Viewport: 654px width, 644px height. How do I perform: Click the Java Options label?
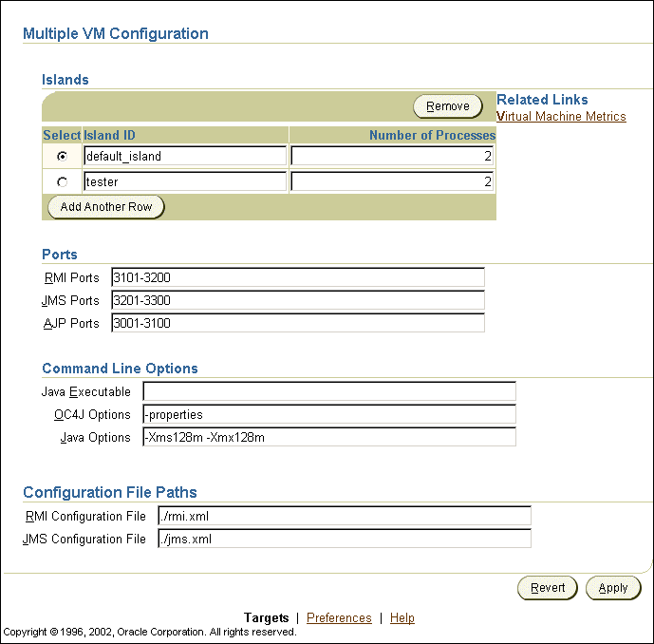(96, 437)
